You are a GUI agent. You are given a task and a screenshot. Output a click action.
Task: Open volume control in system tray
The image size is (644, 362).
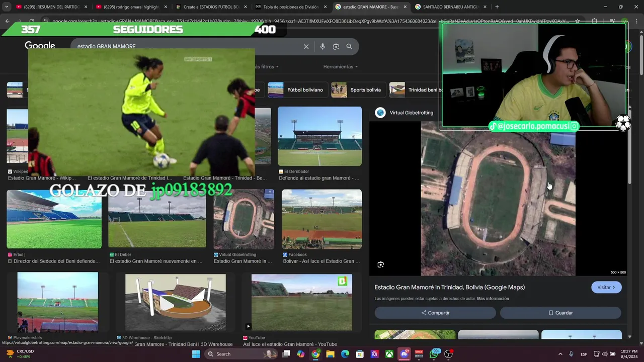604,354
